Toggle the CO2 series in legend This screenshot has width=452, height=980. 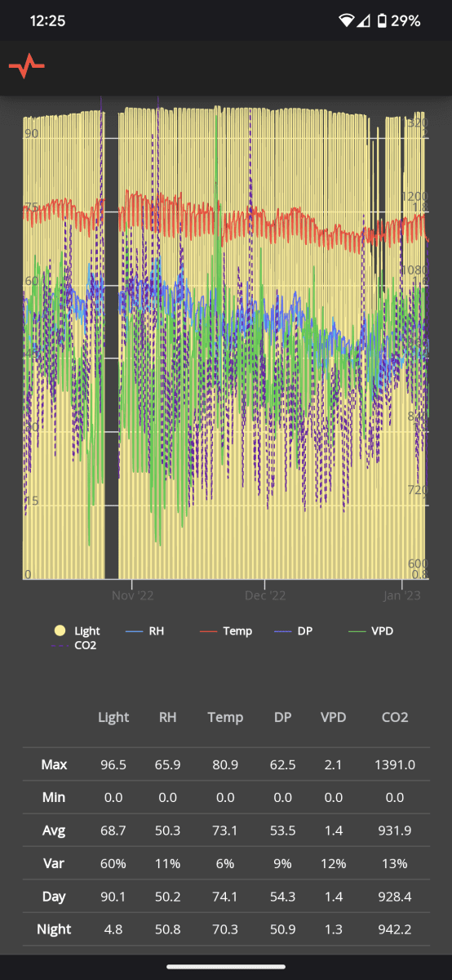pyautogui.click(x=76, y=646)
